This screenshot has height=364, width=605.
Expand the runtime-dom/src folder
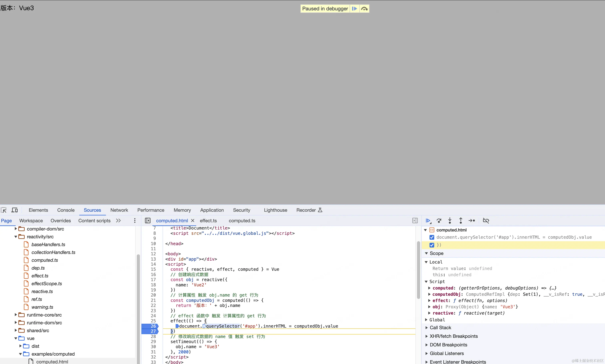point(16,323)
